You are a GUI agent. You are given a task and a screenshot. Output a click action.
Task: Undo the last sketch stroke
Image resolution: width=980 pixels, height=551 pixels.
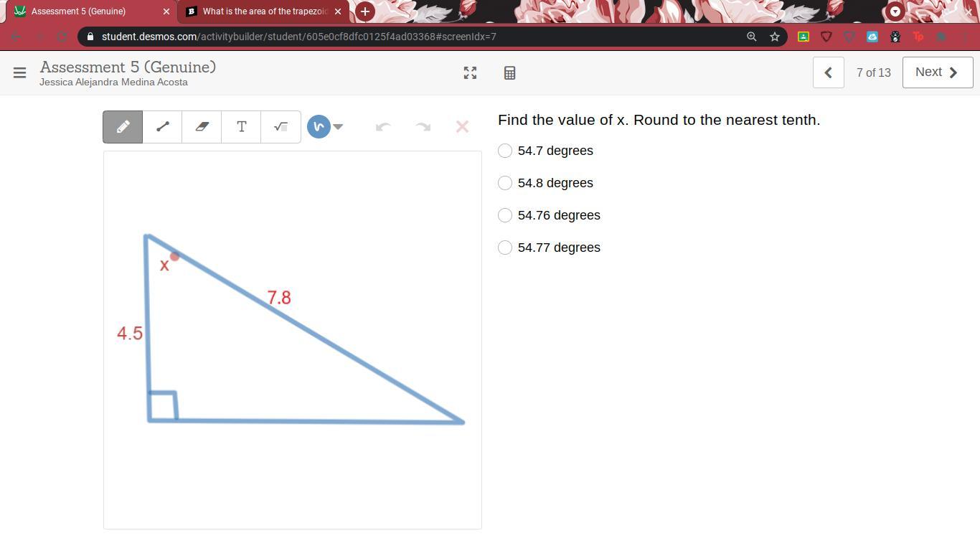(383, 127)
